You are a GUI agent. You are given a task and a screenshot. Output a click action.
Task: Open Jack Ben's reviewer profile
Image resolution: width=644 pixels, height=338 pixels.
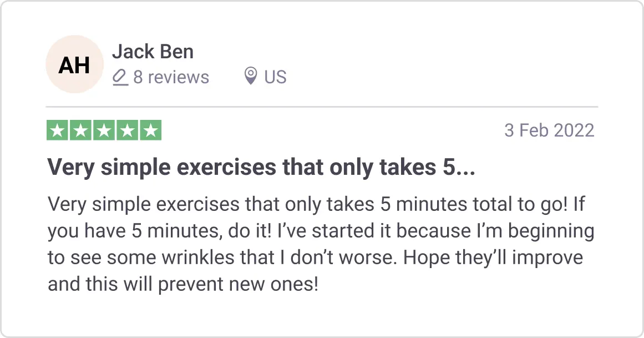click(x=153, y=52)
